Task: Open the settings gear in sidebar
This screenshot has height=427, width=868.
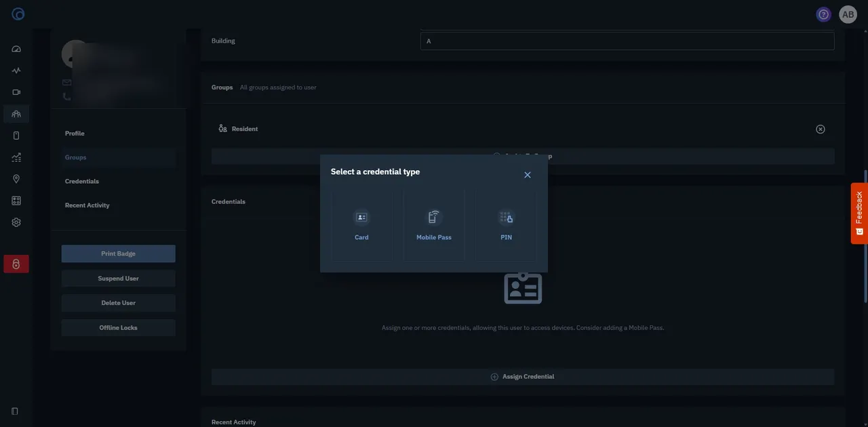Action: (x=16, y=222)
